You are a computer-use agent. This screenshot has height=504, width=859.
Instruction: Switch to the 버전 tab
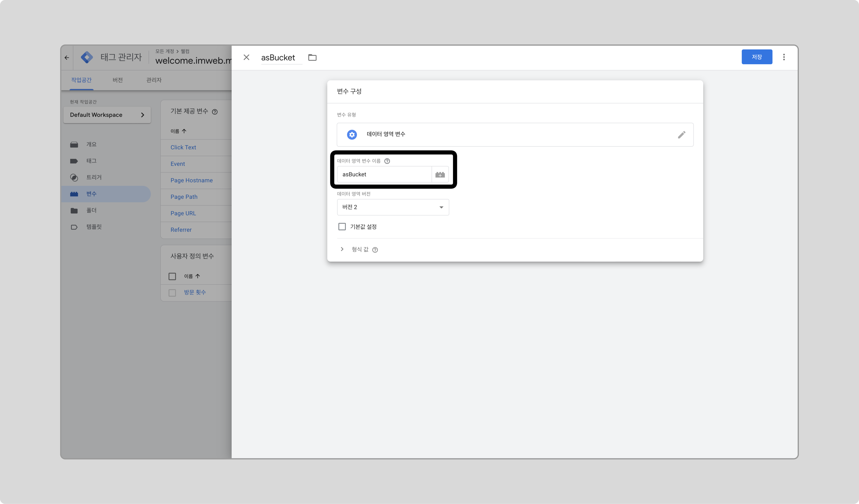click(x=118, y=80)
